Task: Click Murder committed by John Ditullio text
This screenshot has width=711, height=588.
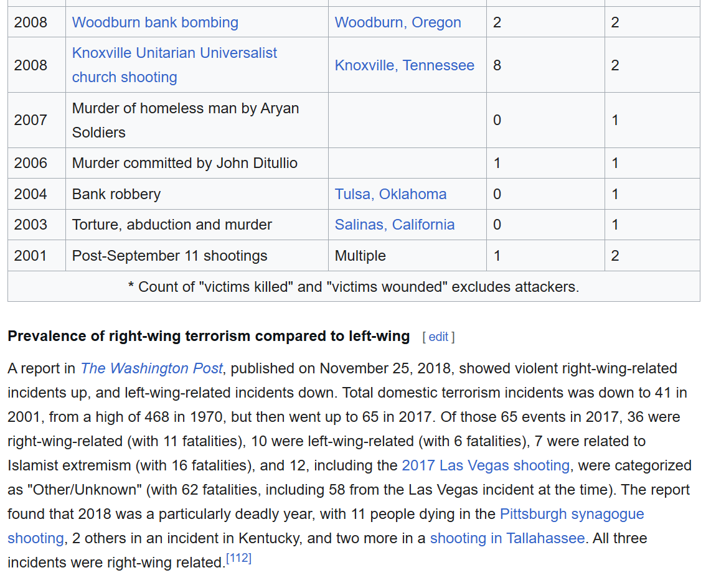Action: pyautogui.click(x=185, y=163)
